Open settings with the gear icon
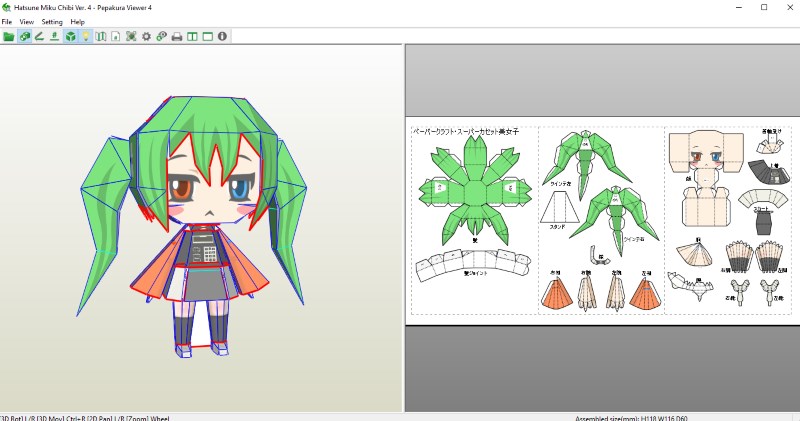 pos(146,36)
